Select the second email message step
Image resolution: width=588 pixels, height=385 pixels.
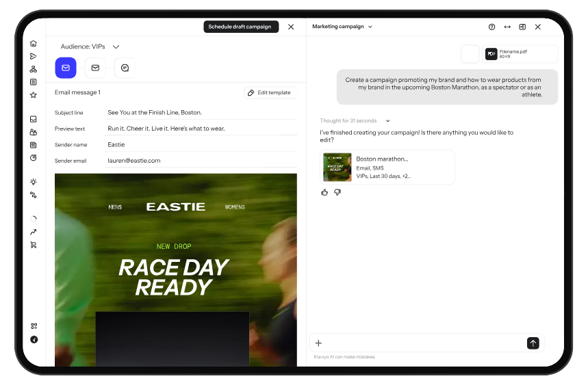[x=95, y=68]
